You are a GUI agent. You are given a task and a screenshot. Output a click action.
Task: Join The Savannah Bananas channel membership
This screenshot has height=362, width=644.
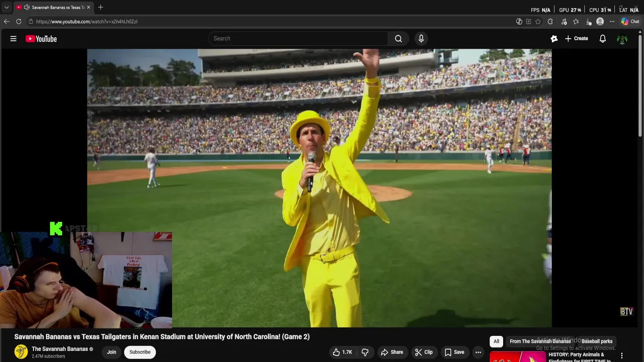[111, 352]
